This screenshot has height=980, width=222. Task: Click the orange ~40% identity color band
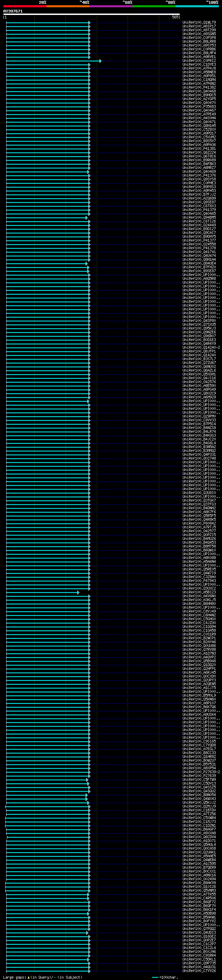[68, 6]
